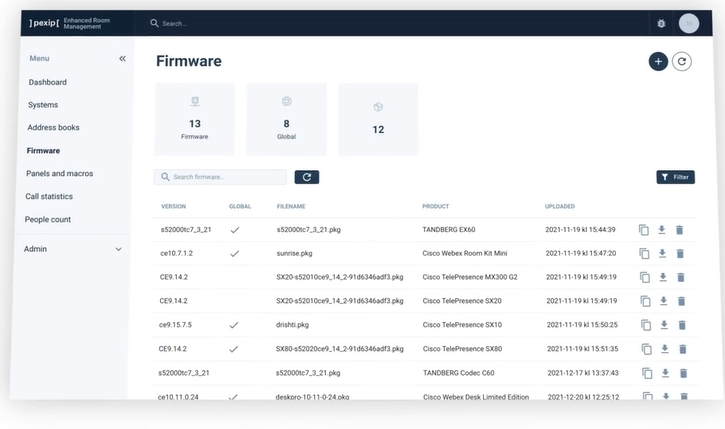
Task: Copy the TANDBERG EX60 firmware row
Action: coord(644,230)
